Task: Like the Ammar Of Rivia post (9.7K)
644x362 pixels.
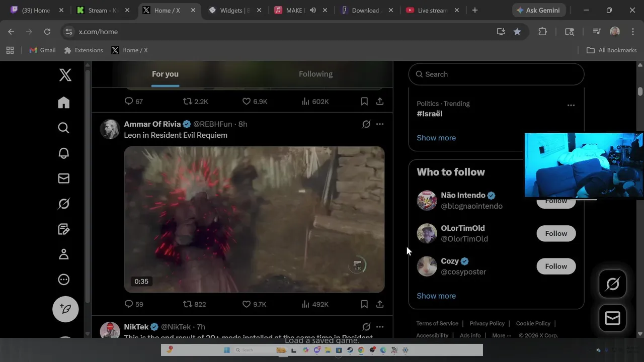Action: coord(254,304)
